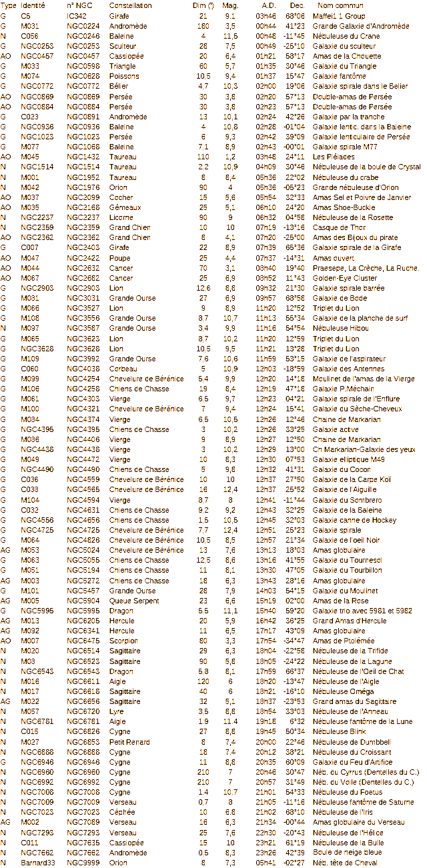The height and width of the screenshot is (868, 427).
Task: Click the Casque de Thor cell
Action: click(338, 227)
